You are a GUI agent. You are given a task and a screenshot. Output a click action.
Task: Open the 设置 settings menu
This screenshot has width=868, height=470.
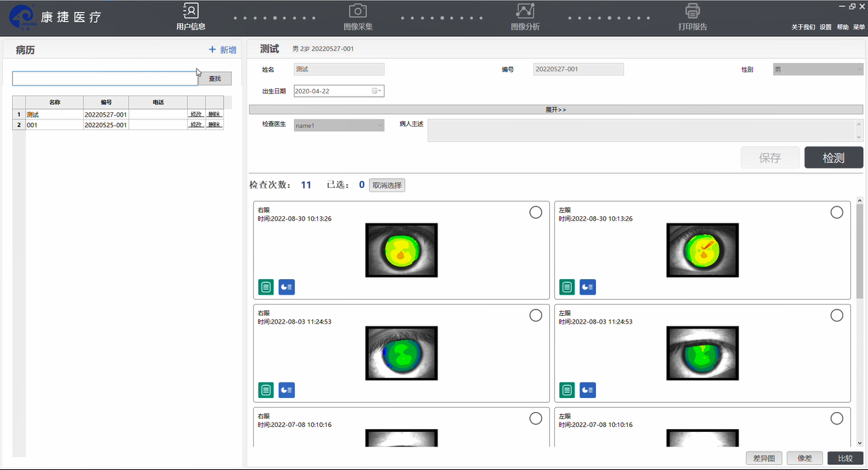coord(826,27)
